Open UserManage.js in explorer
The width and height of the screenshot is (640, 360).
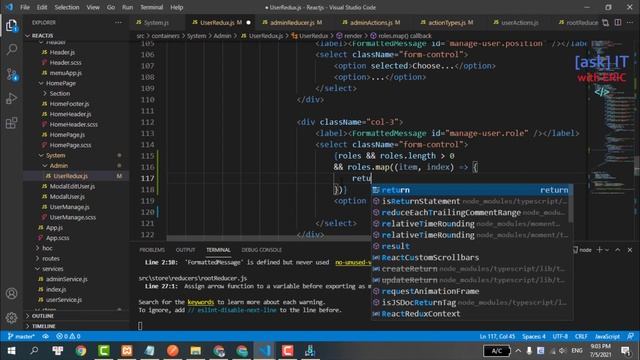[x=69, y=207]
